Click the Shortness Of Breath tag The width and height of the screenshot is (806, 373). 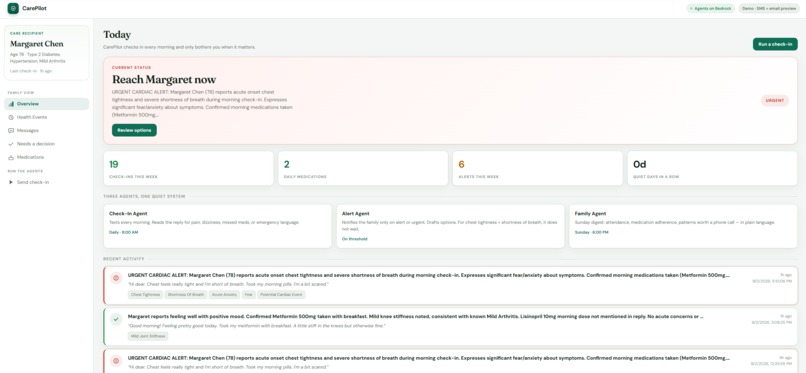click(186, 295)
